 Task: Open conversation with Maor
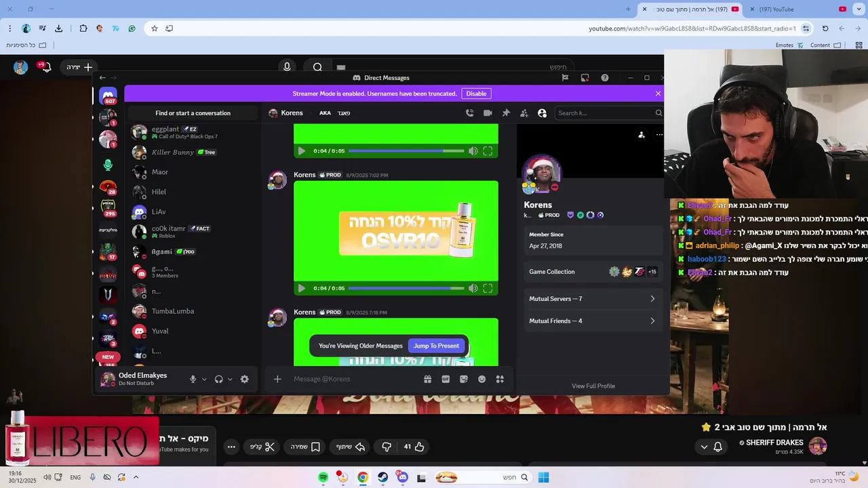point(193,172)
